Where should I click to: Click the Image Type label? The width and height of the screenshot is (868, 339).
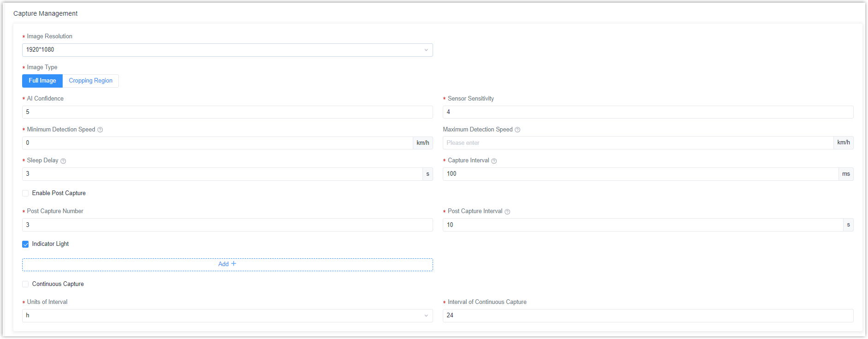click(x=42, y=67)
